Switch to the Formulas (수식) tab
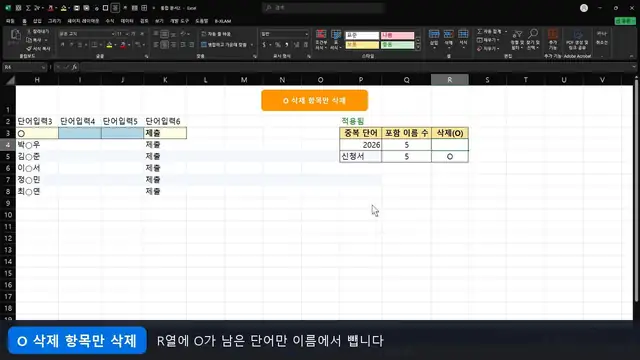Viewport: 640px width, 360px height. coord(110,21)
